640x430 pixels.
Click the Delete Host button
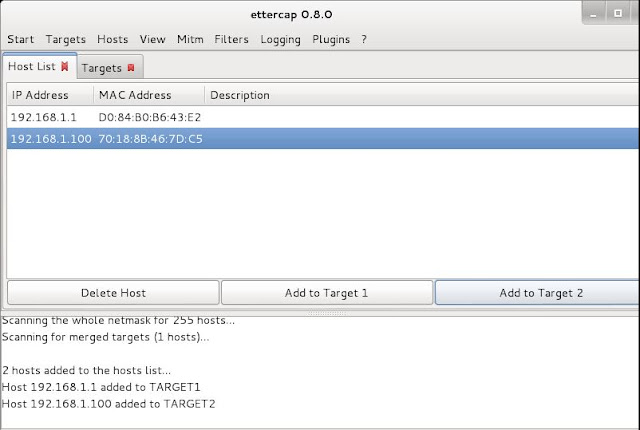pyautogui.click(x=113, y=293)
